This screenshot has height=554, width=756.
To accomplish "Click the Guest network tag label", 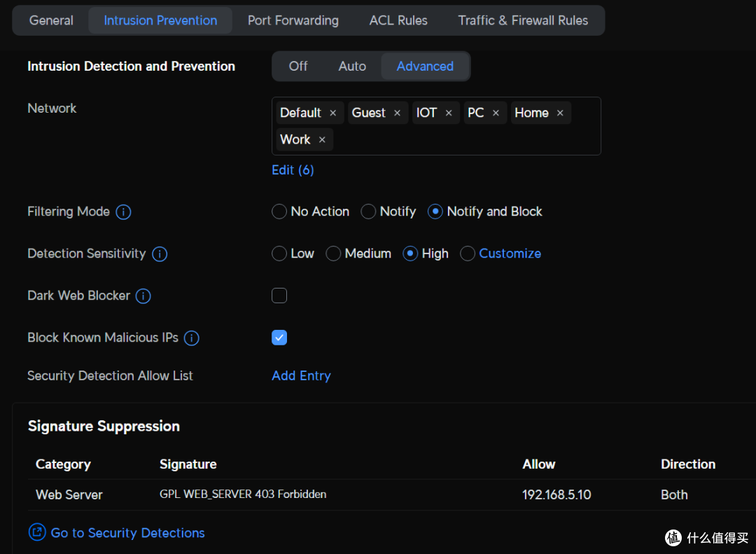I will (368, 113).
